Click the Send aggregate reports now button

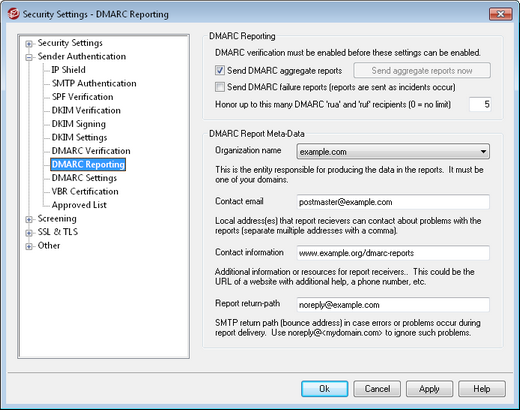[x=422, y=70]
